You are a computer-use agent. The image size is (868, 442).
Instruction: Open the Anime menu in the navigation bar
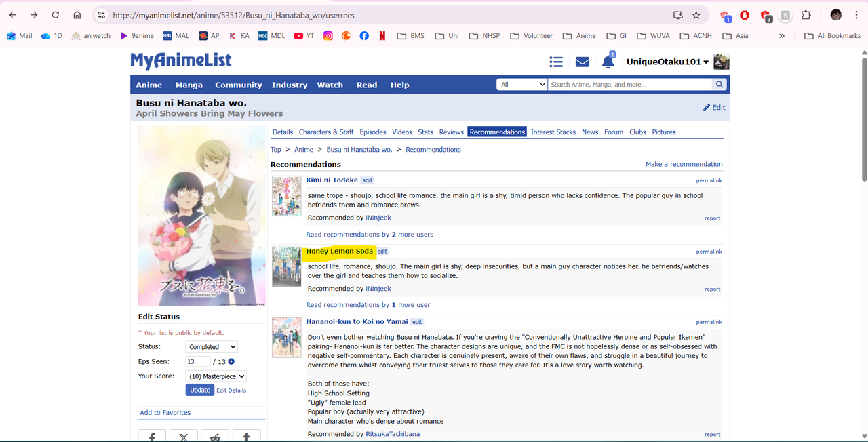click(x=149, y=85)
